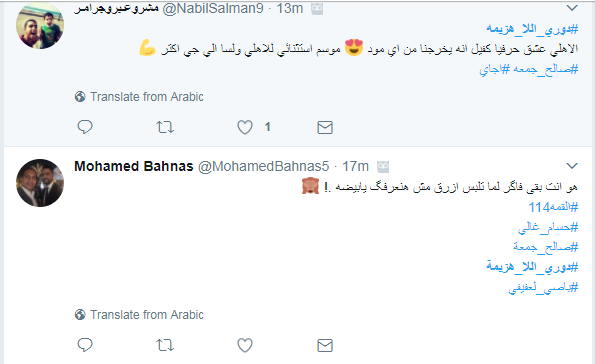
Task: Click the owl icon beside the 17m timestamp
Action: click(383, 167)
